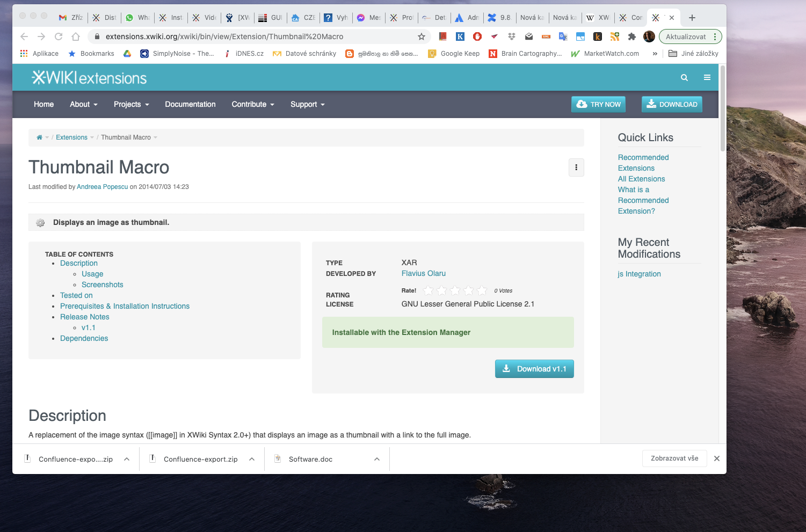Open the Google Translate extension icon
The image size is (806, 532).
(x=563, y=37)
